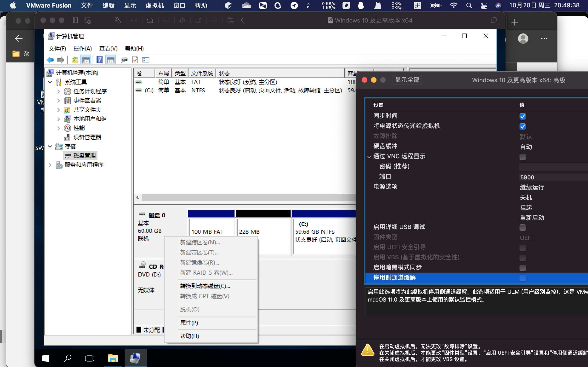
Task: Select 磁盘管理 in the console tree
Action: (84, 155)
